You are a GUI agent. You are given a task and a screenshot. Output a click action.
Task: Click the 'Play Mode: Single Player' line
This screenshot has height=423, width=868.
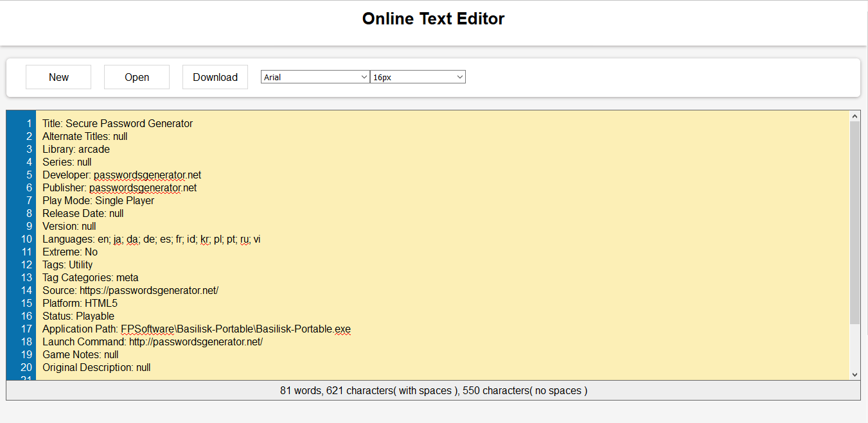point(98,200)
